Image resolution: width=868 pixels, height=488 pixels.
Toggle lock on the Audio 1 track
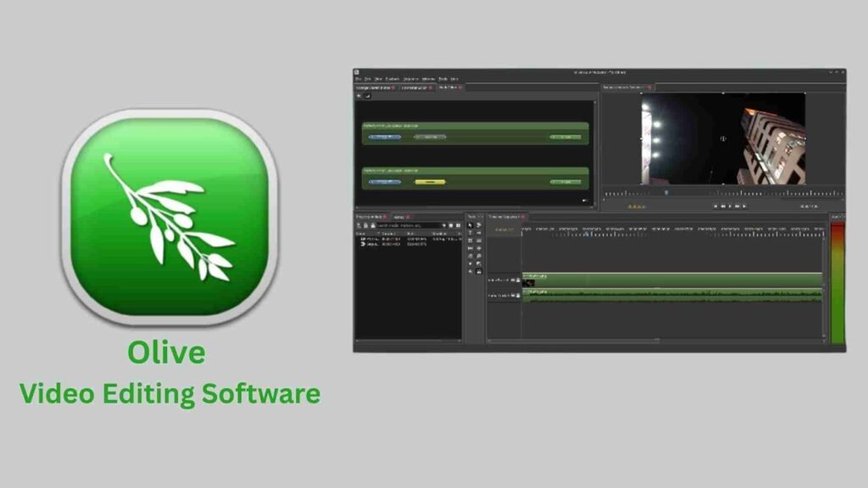(516, 295)
